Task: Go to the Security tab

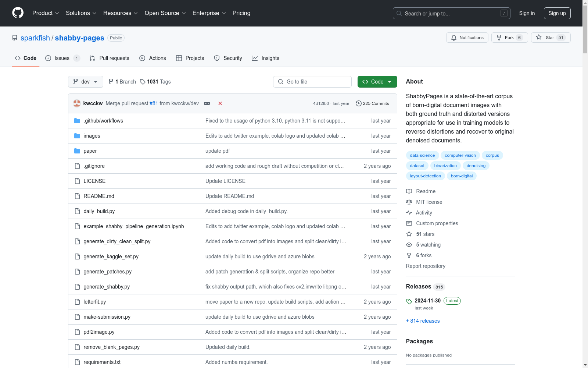Action: coord(228,58)
